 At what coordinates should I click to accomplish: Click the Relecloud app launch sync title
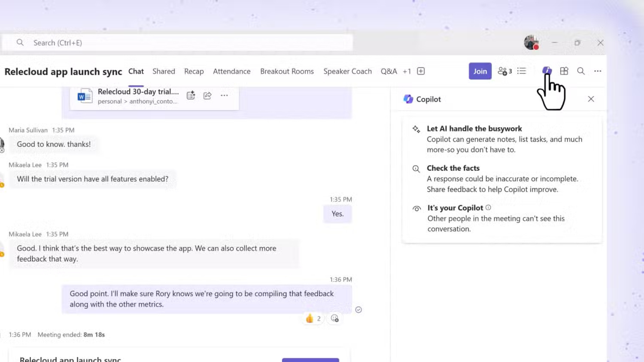[64, 72]
